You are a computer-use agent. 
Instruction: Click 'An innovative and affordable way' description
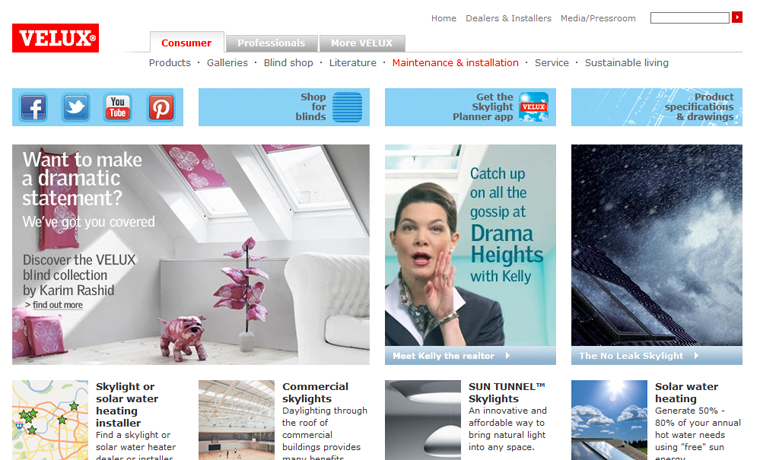click(507, 428)
